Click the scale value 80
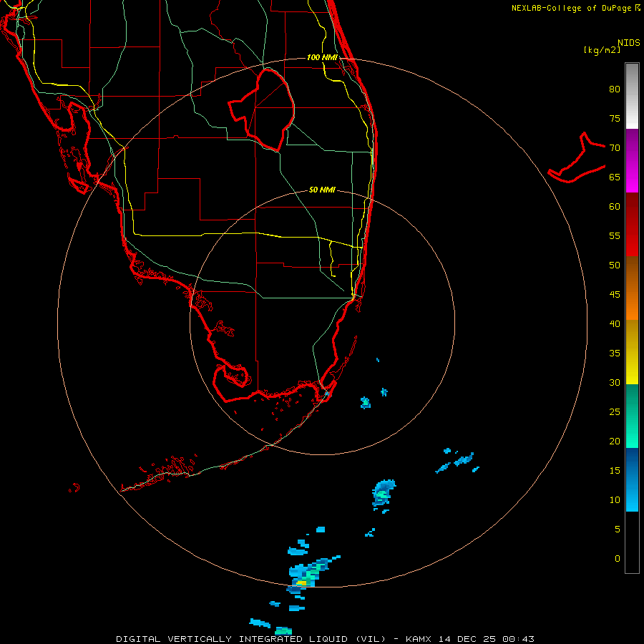 click(615, 89)
